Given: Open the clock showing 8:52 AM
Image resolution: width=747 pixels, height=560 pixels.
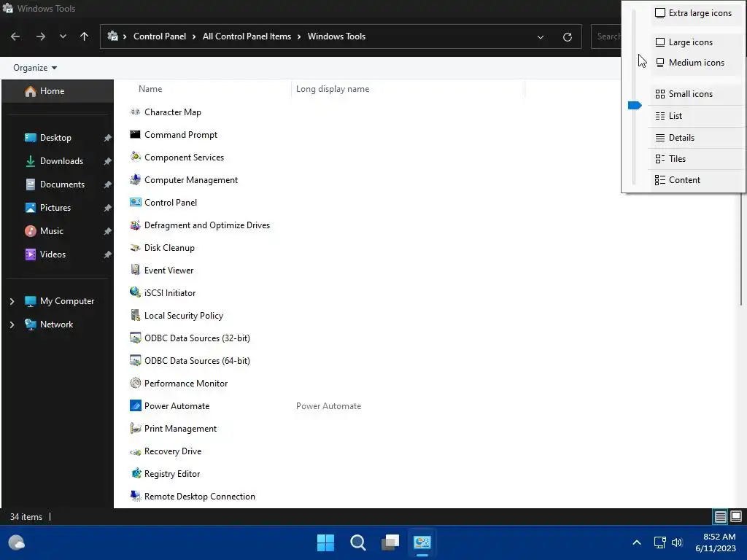Looking at the screenshot, I should [x=715, y=542].
